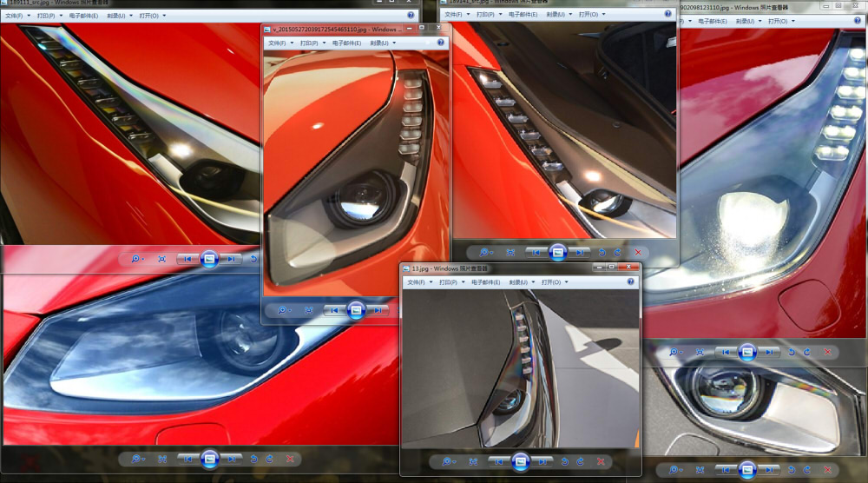Click fit-to-window icon in 189141 window
The height and width of the screenshot is (483, 868).
tap(510, 252)
